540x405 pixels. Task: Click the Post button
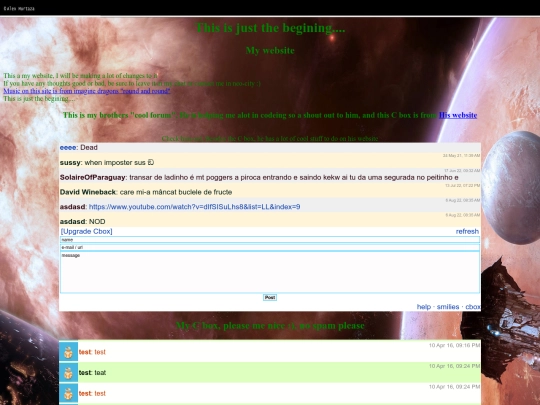[270, 297]
